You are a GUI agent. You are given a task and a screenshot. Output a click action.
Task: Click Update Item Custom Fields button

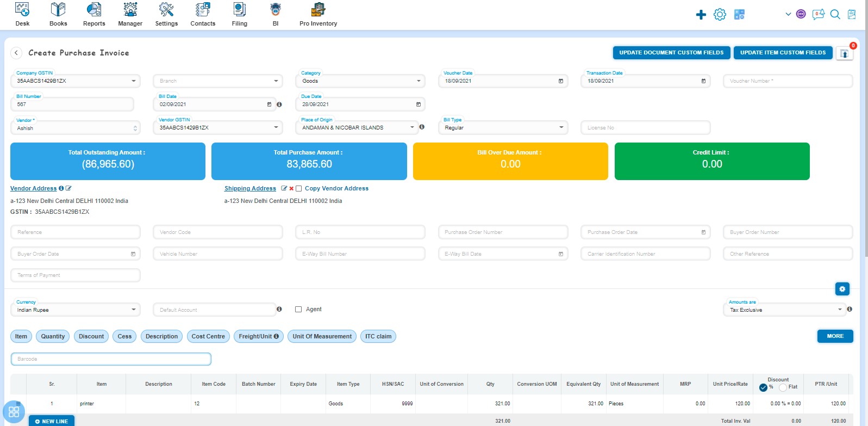pos(783,52)
